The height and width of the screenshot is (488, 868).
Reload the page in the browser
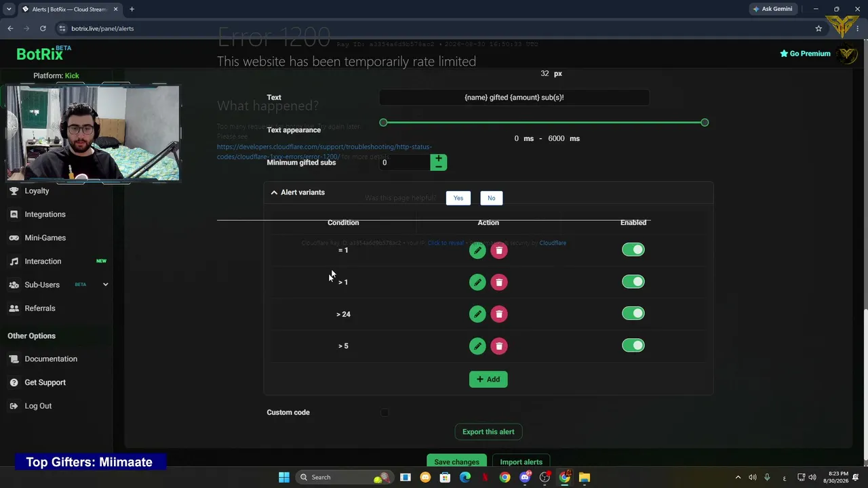click(43, 28)
